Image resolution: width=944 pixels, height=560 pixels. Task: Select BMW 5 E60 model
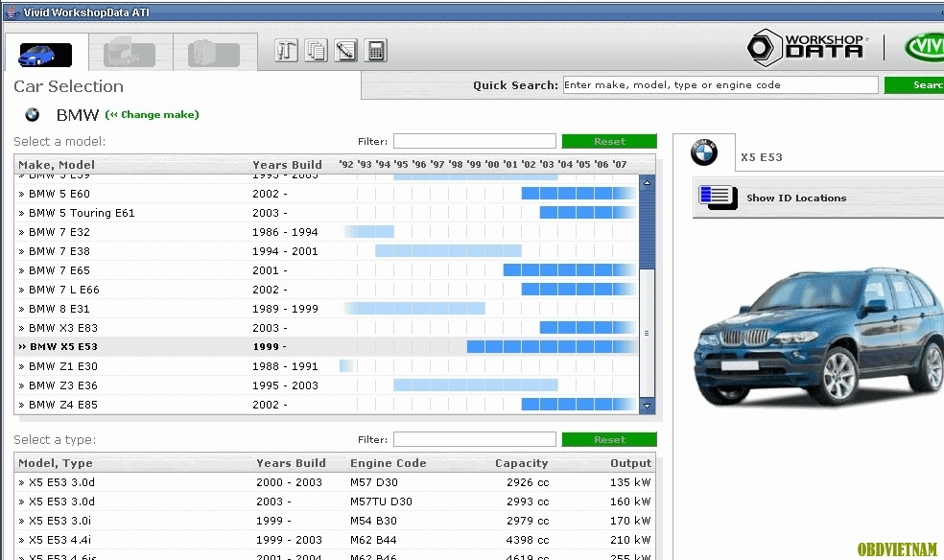pos(326,194)
